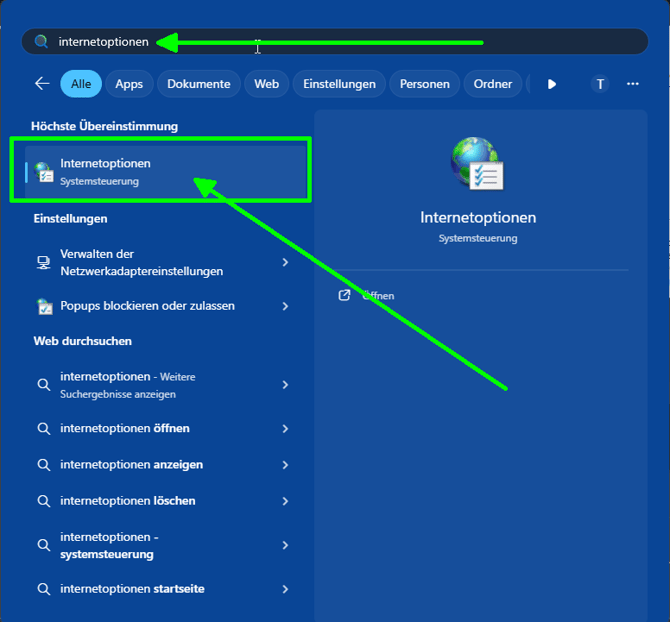Switch to the Dokumente filter tab
This screenshot has width=670, height=622.
pos(199,84)
